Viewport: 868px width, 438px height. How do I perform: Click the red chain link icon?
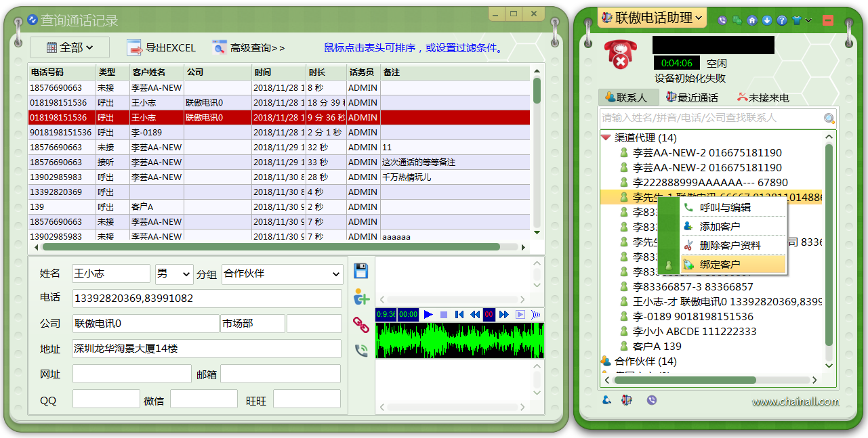[361, 324]
